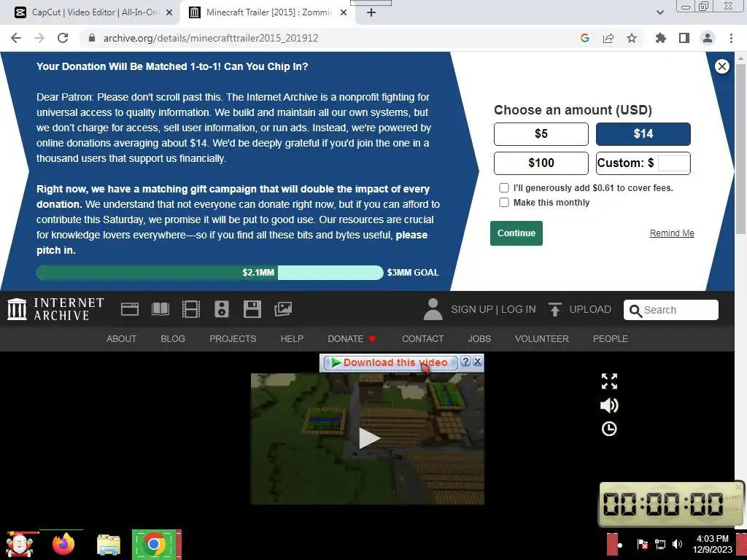The height and width of the screenshot is (560, 747).
Task: Click the Chrome taskbar icon
Action: pos(153,544)
